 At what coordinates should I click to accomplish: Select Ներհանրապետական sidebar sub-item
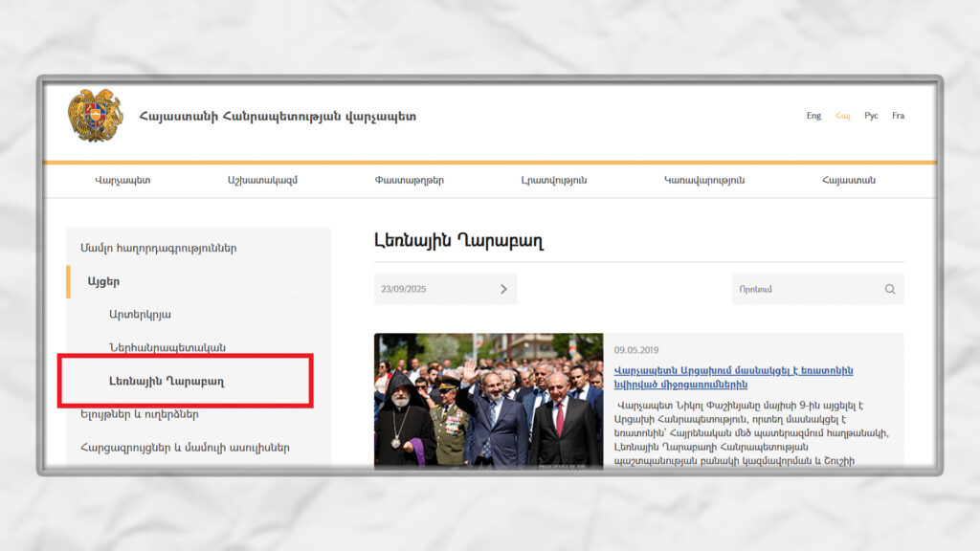tap(167, 347)
